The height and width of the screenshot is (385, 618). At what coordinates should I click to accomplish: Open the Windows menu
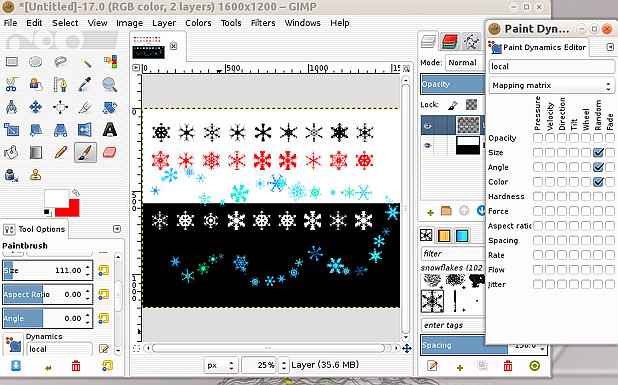(x=303, y=23)
